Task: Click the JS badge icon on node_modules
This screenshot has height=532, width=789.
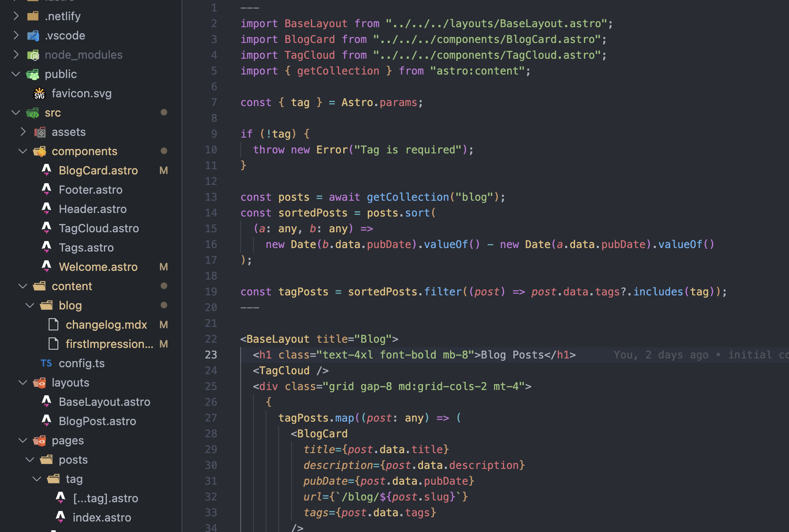Action: (x=34, y=54)
